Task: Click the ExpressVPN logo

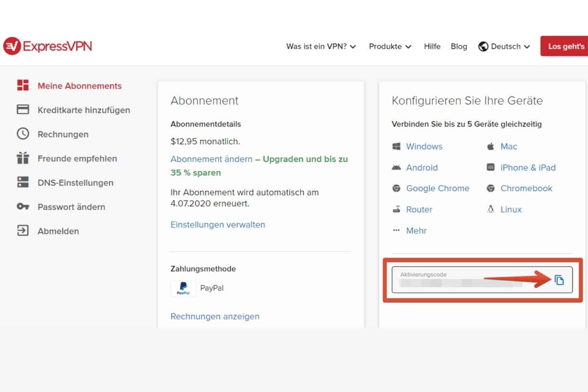Action: pos(47,46)
